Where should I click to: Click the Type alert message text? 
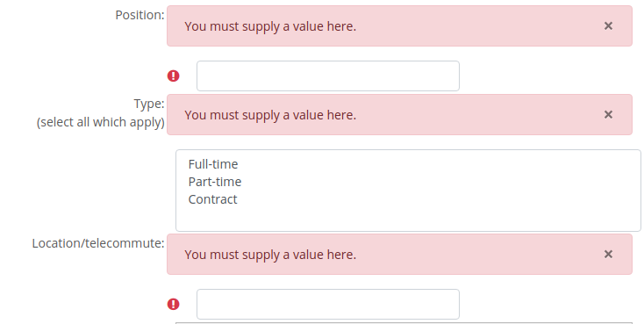270,115
